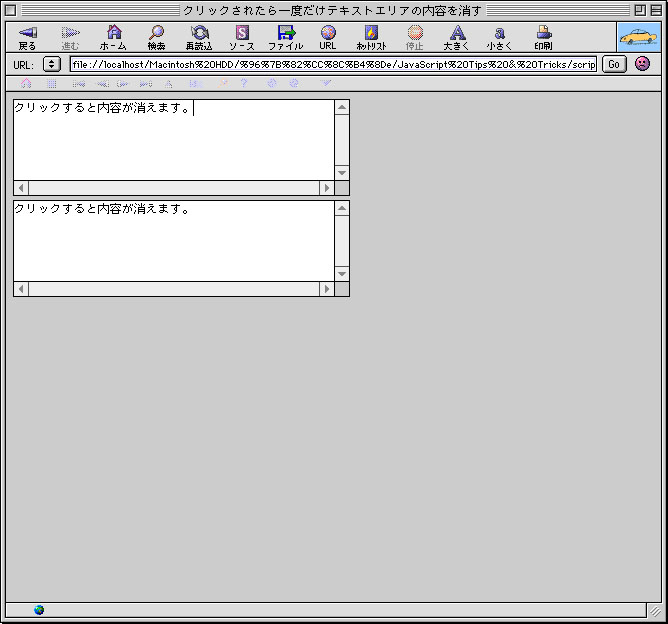This screenshot has height=624, width=668.
Task: Click down arrow of second textarea scrollbar
Action: (x=342, y=273)
